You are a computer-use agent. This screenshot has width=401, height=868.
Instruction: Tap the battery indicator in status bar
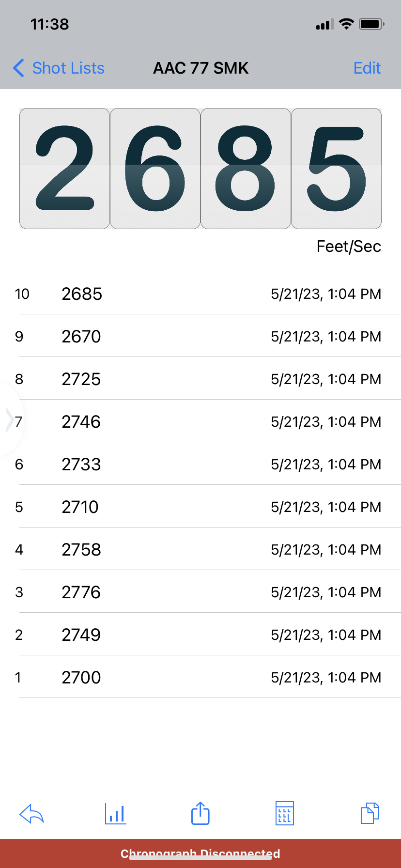(371, 24)
